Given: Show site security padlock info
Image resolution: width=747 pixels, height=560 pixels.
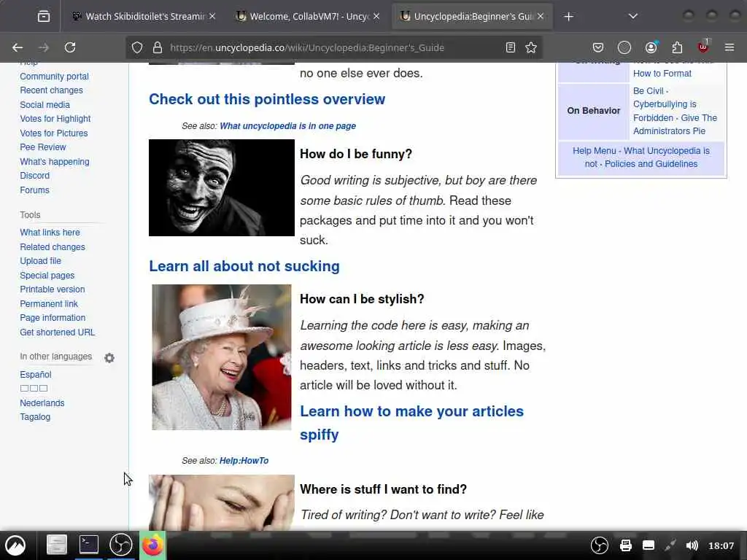Looking at the screenshot, I should 158,47.
